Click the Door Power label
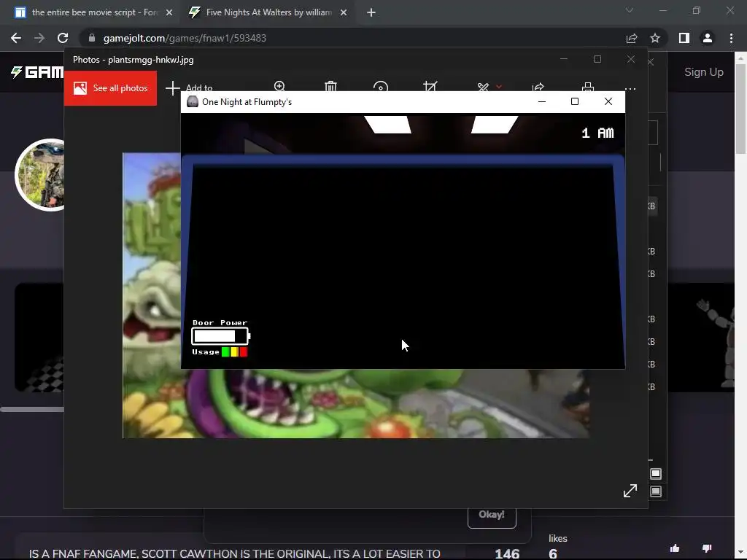 (220, 323)
